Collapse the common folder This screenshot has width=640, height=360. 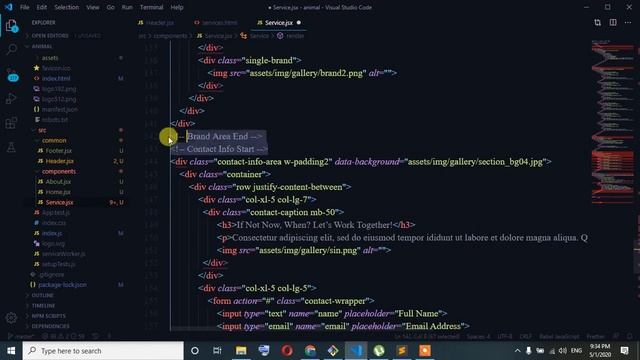[53, 140]
